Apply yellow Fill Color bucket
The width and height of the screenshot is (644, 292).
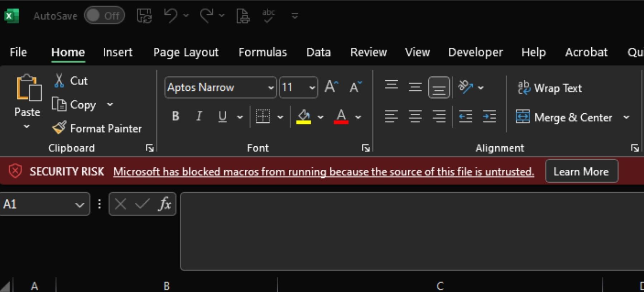coord(304,116)
